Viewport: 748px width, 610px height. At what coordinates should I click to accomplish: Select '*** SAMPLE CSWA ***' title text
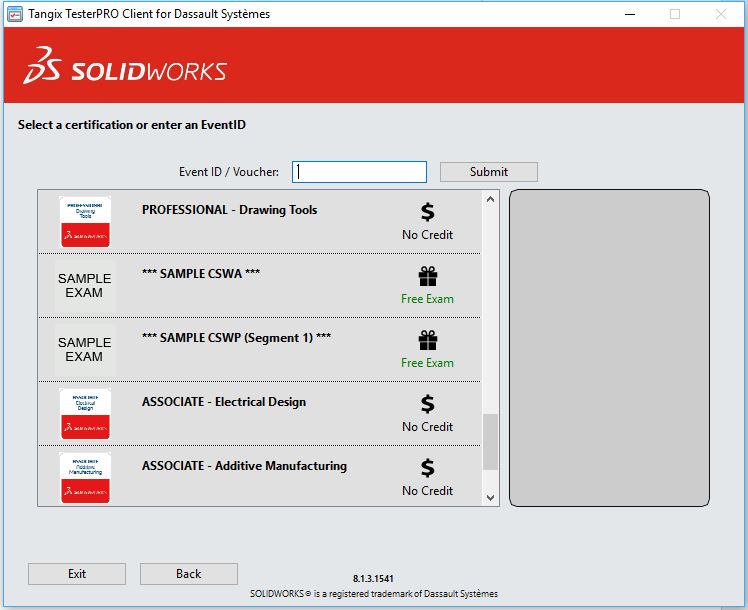point(201,274)
